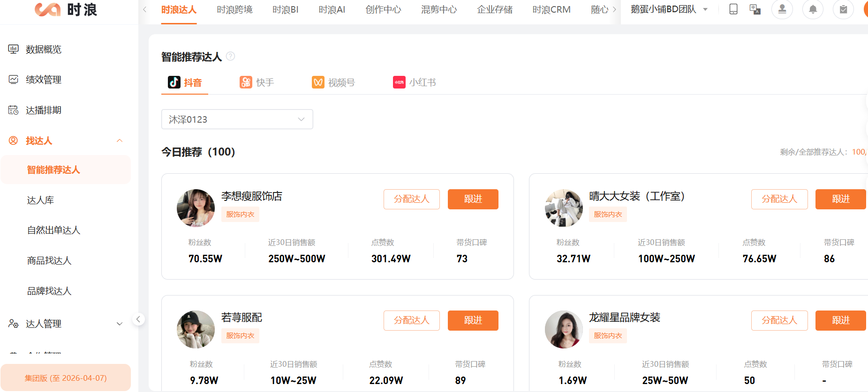
Task: Select 智能推荐达人 in the sidebar submenu
Action: (x=66, y=170)
